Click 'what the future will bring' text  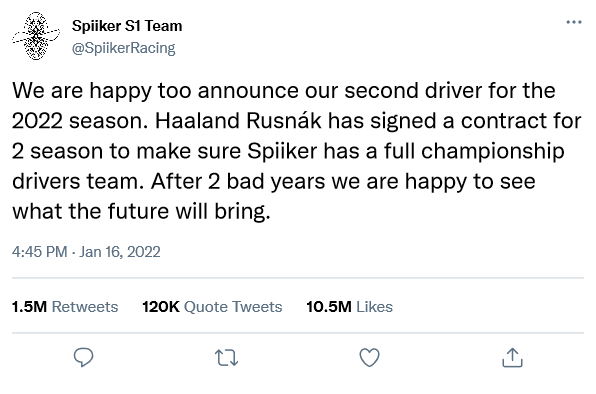tap(140, 211)
